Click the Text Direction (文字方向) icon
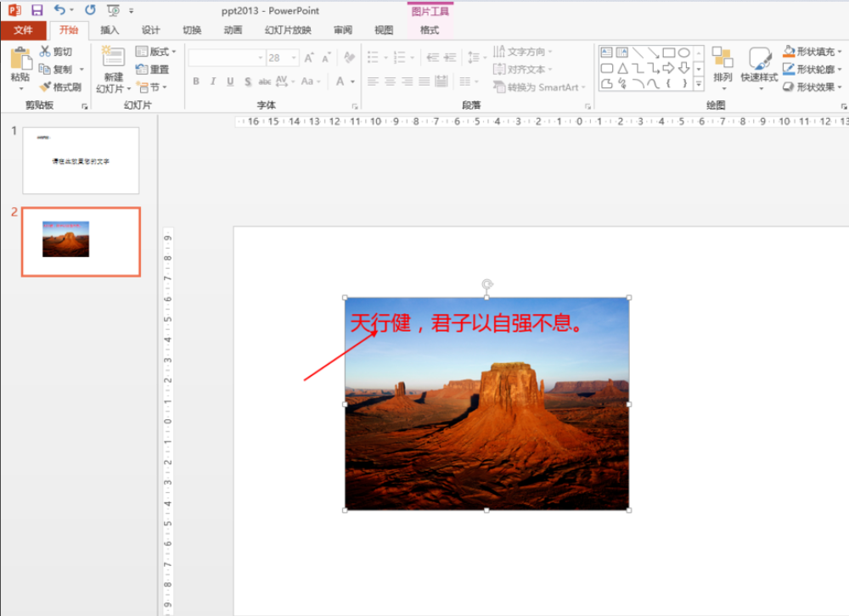Image resolution: width=849 pixels, height=616 pixels. [x=499, y=52]
